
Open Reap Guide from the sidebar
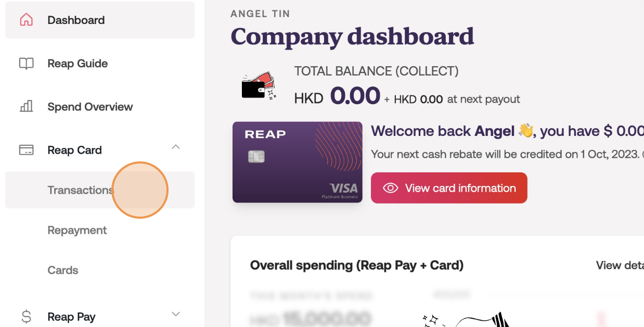pyautogui.click(x=78, y=64)
